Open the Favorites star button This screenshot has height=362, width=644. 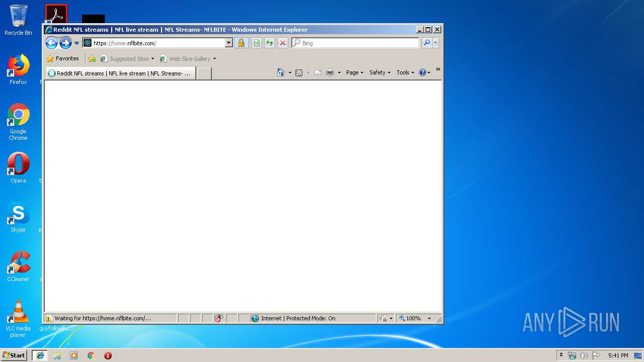pyautogui.click(x=62, y=59)
